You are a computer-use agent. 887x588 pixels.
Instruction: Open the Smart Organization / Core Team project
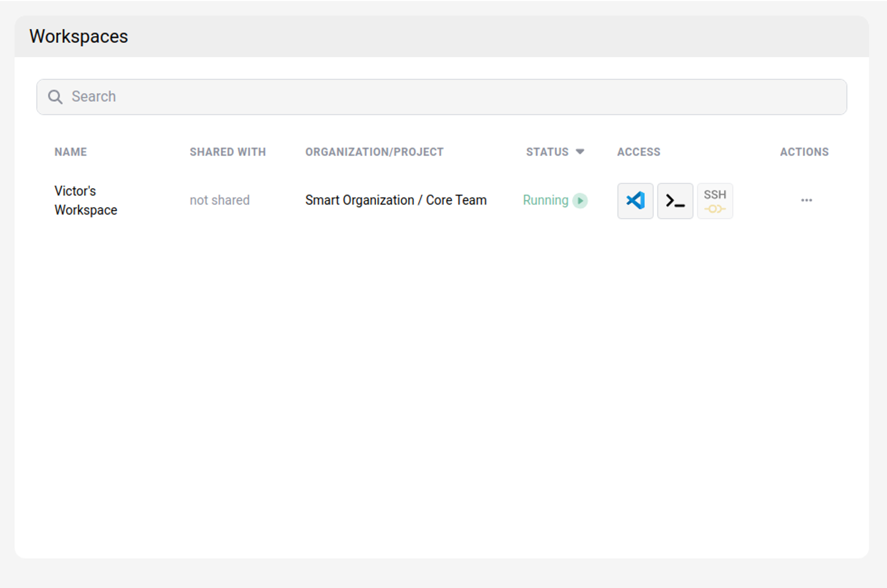pos(396,200)
